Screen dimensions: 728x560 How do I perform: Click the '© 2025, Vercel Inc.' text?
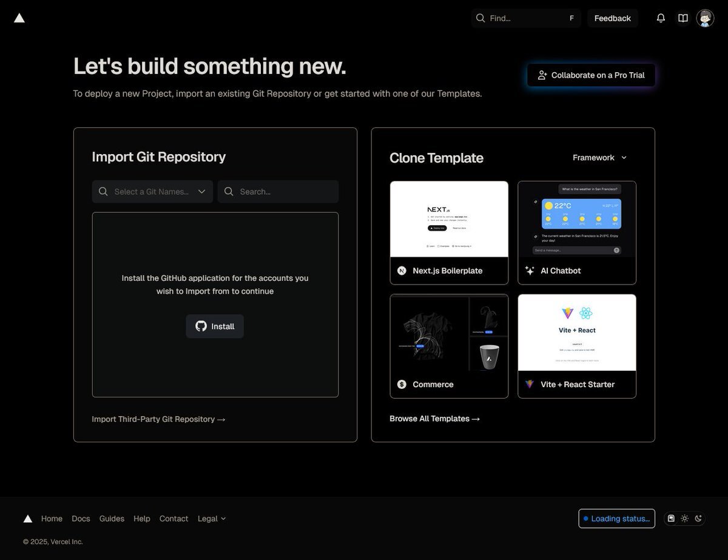[53, 542]
